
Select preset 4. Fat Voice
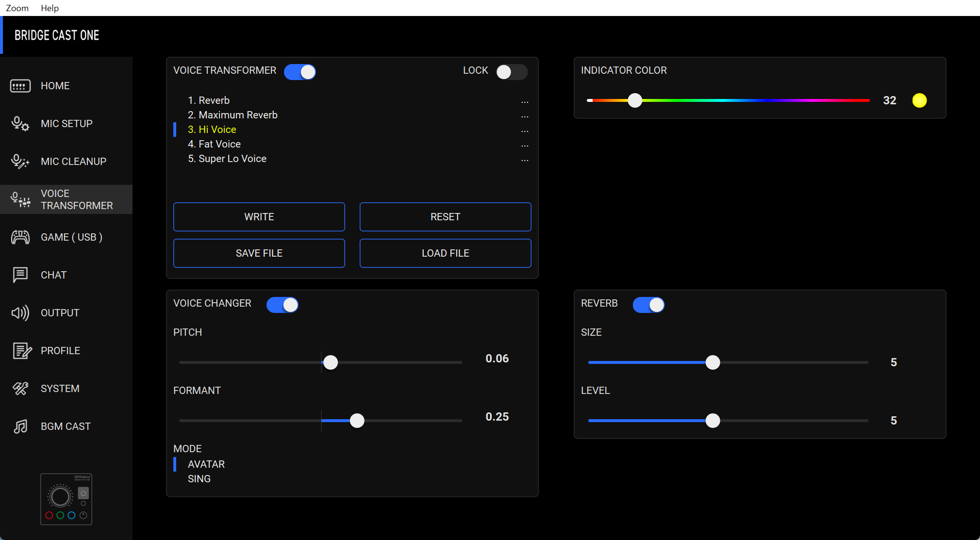tap(215, 144)
